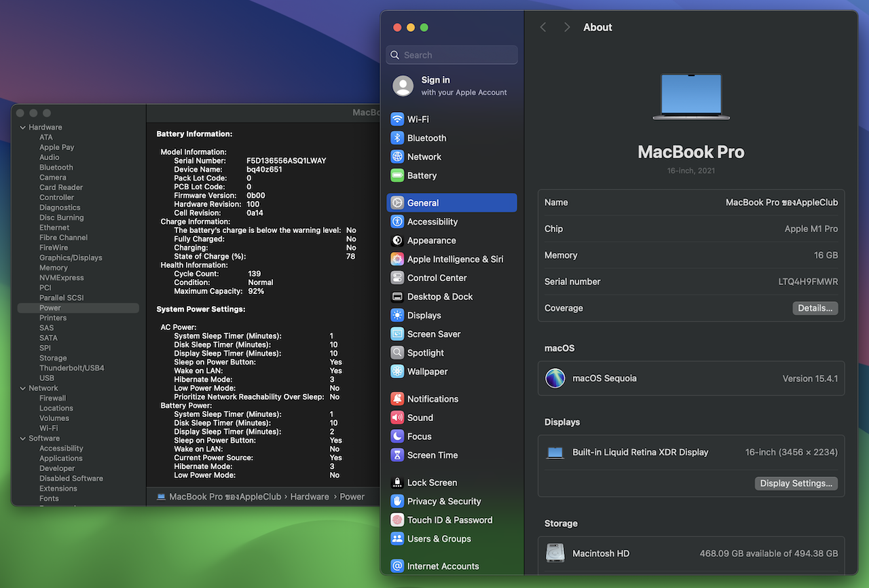Open the Wallpaper icon
Screen dimensions: 869x588
pos(397,372)
